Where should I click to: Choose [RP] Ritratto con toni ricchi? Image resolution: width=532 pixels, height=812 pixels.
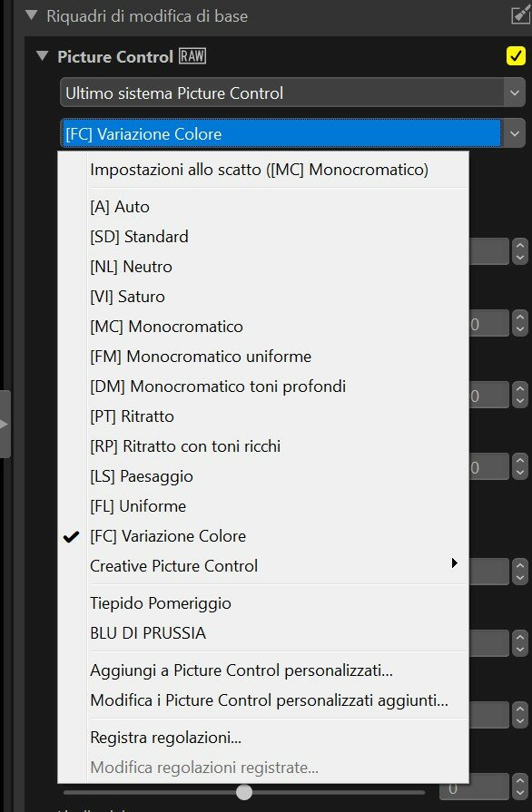[x=185, y=446]
